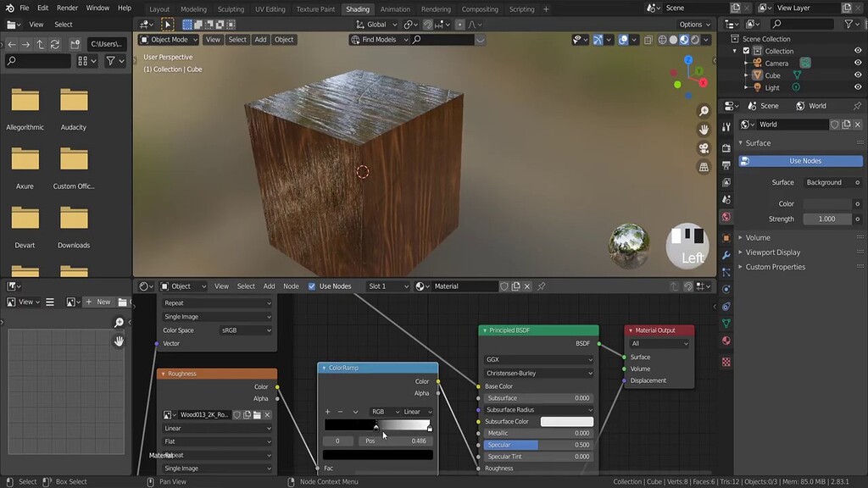
Task: Open the Options dropdown in viewport header
Action: coord(695,25)
